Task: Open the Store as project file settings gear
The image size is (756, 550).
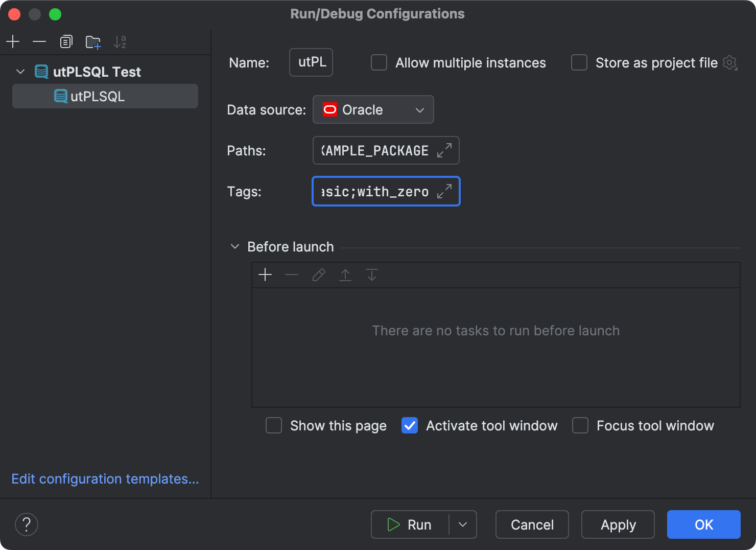Action: [730, 62]
